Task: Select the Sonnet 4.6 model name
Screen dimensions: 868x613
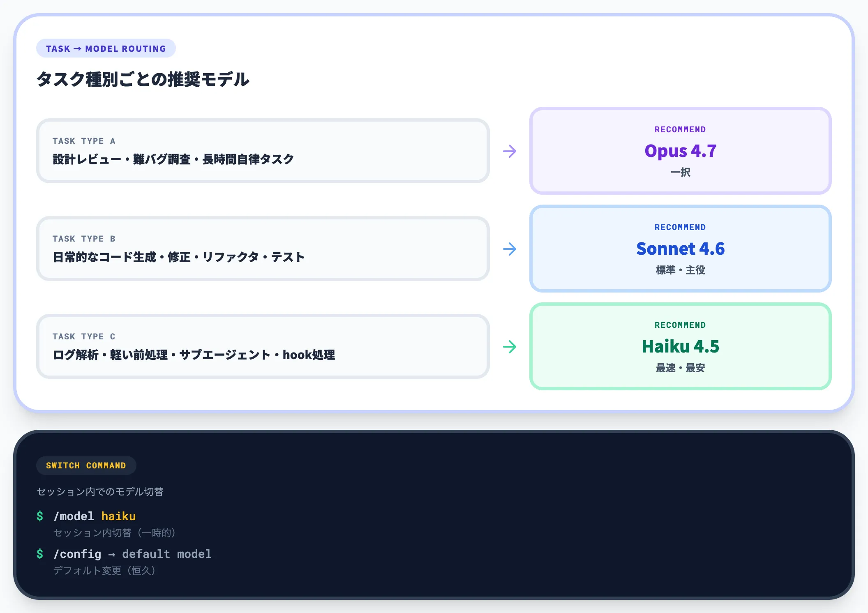Action: [x=680, y=249]
